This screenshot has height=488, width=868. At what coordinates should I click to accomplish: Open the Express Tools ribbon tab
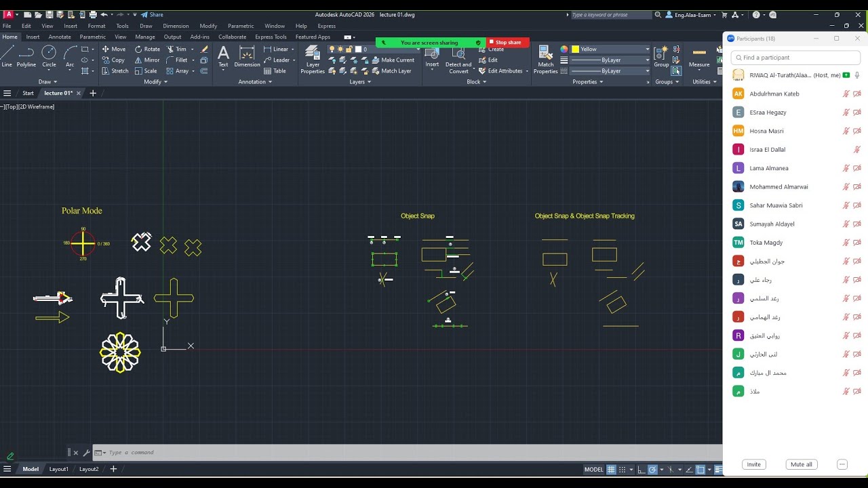click(271, 37)
